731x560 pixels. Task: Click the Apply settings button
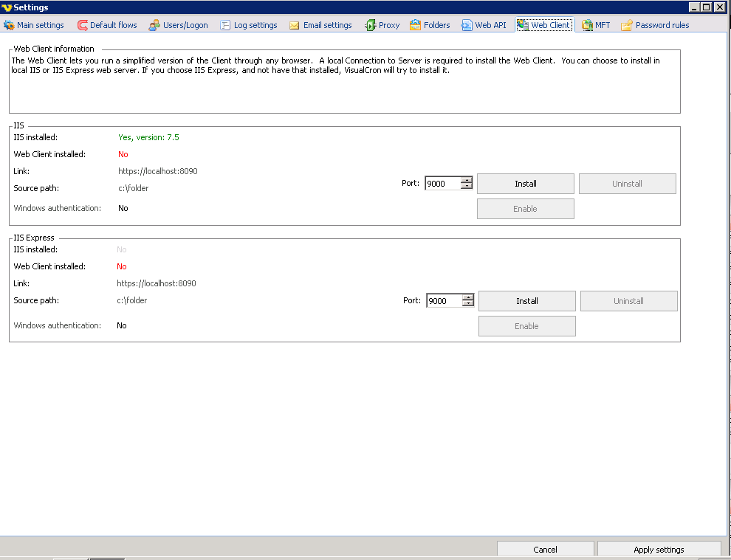659,550
